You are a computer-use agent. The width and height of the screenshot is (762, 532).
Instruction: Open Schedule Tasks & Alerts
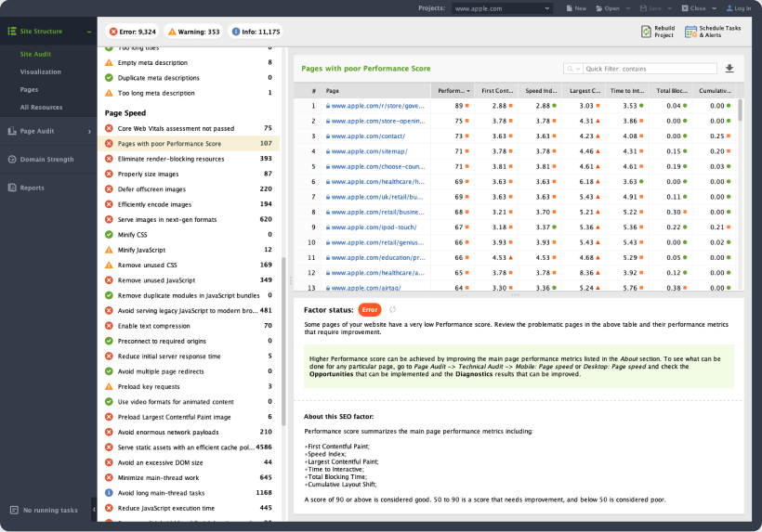click(x=713, y=32)
